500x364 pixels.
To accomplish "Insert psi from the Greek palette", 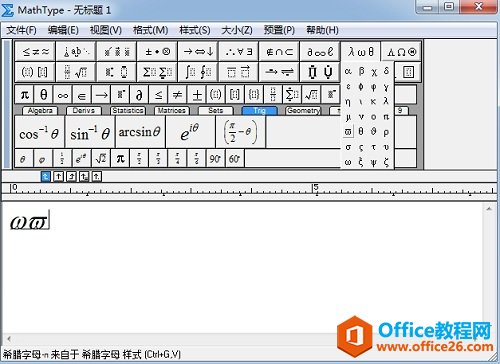I will [374, 162].
